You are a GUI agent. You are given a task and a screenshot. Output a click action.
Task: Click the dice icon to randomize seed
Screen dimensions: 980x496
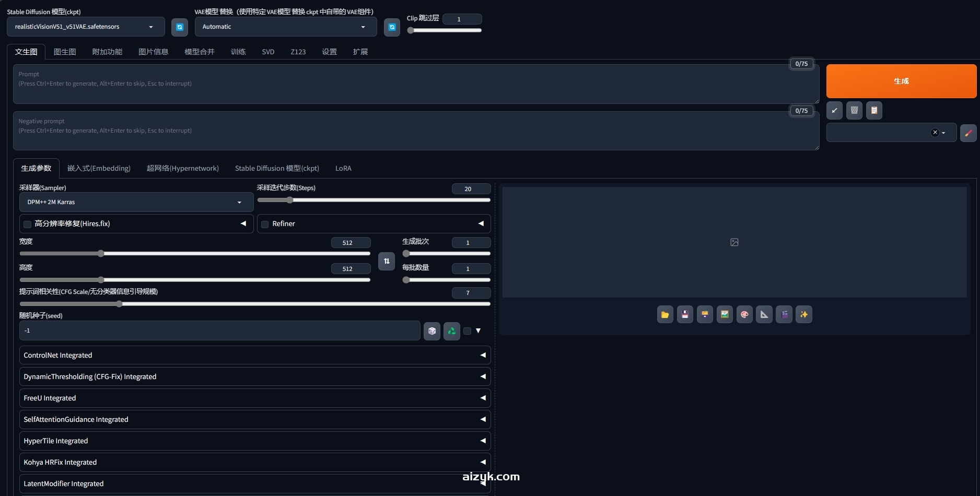(431, 331)
